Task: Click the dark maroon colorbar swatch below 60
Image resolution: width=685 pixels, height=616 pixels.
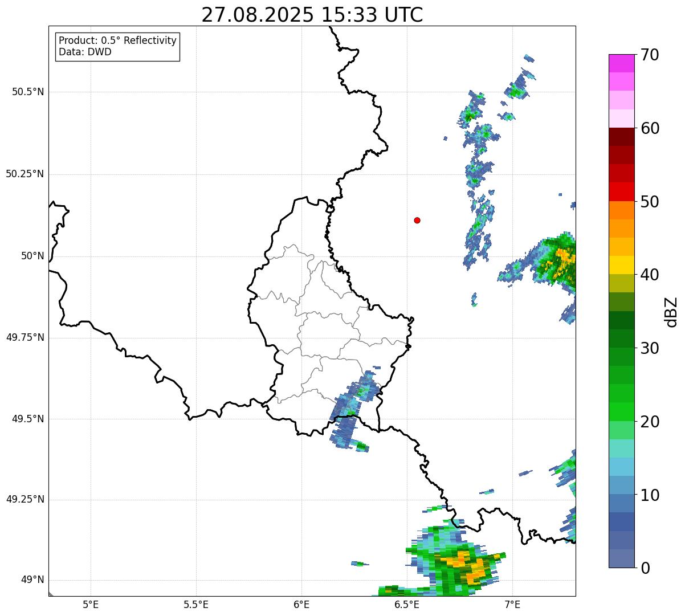Action: click(622, 137)
